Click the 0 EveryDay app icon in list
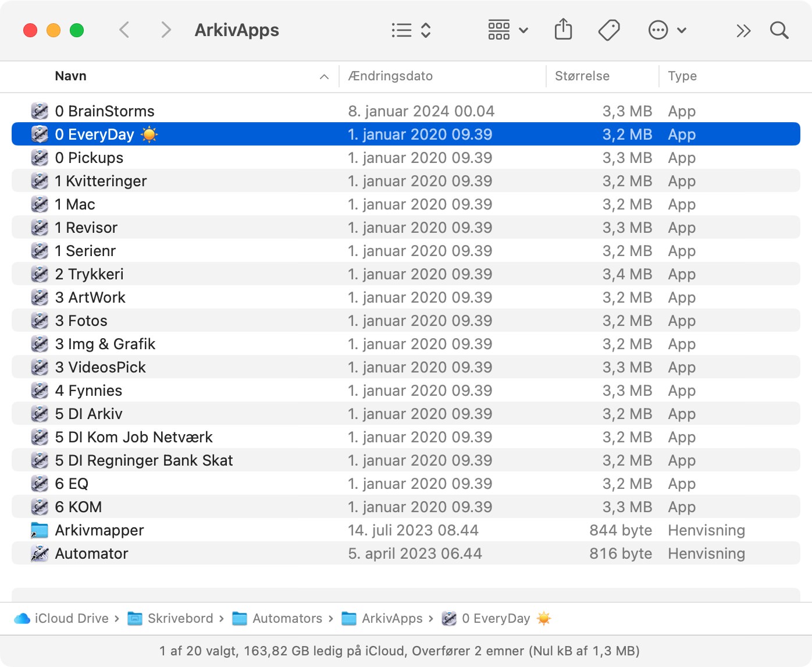Screen dimensions: 812x667 tap(40, 134)
